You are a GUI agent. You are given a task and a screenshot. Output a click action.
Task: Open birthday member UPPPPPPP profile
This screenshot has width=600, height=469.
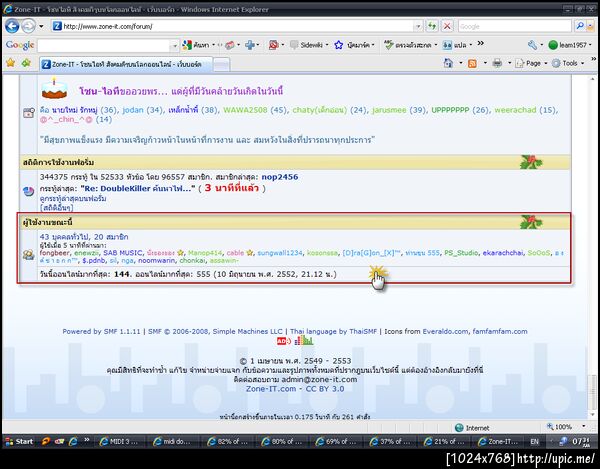[x=450, y=110]
